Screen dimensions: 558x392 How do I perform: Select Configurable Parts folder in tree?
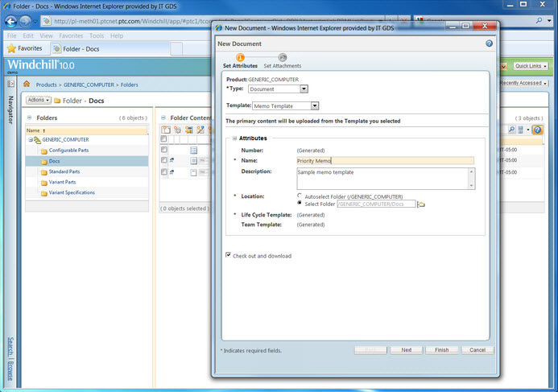coord(68,150)
